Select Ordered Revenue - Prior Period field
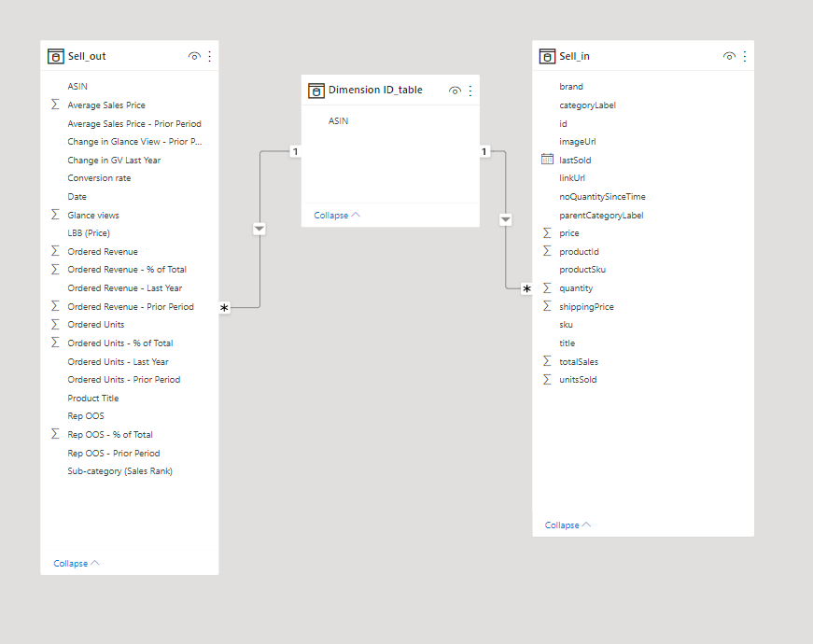 click(x=131, y=306)
